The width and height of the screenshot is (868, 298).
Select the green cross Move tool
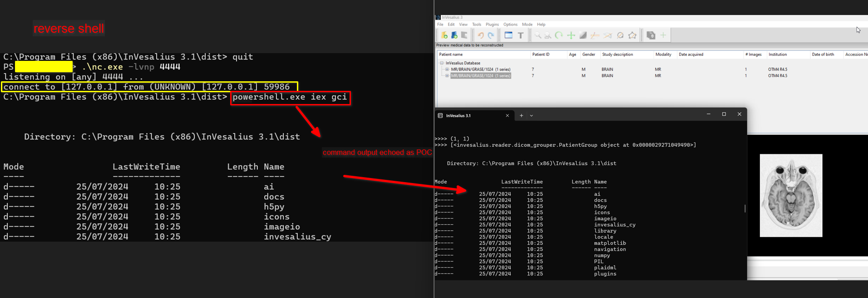571,35
